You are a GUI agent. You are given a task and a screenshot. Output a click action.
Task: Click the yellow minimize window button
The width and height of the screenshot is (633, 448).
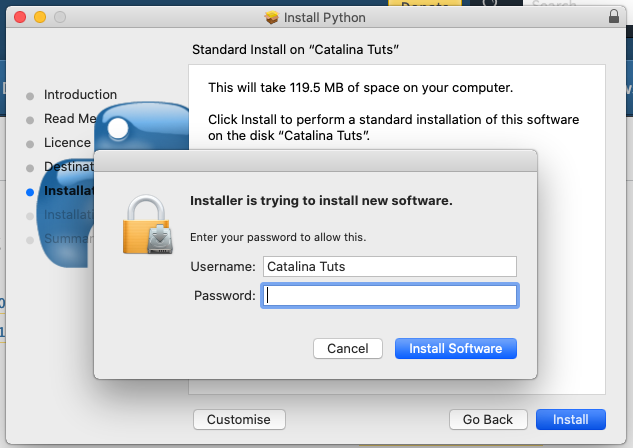40,17
